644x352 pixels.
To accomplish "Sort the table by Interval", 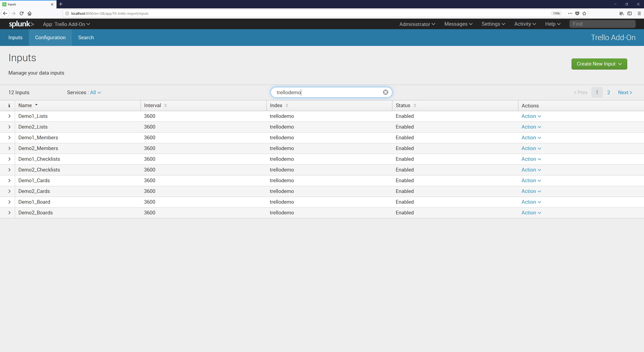I will 155,105.
